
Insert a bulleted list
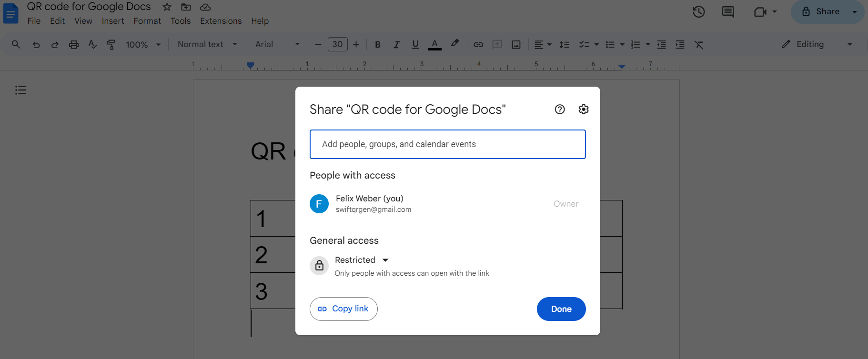(610, 44)
